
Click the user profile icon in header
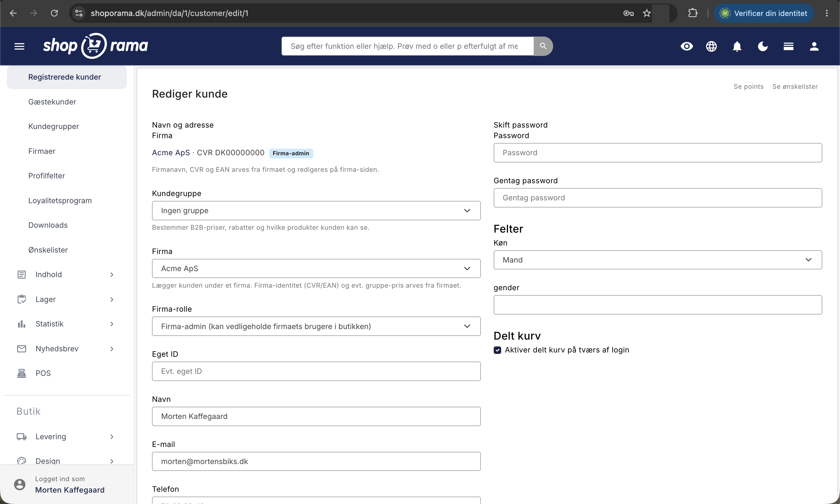tap(814, 46)
